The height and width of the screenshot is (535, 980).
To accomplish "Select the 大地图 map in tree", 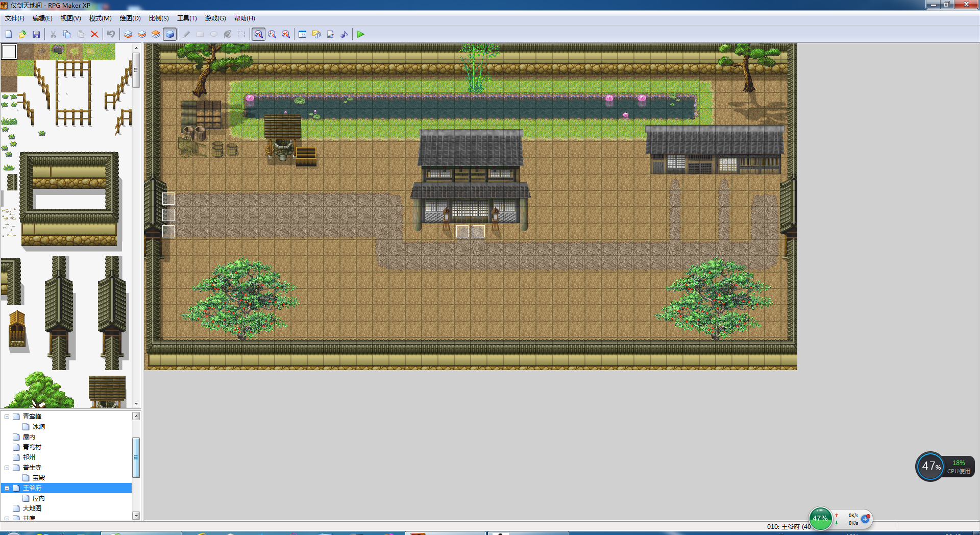I will pos(32,508).
